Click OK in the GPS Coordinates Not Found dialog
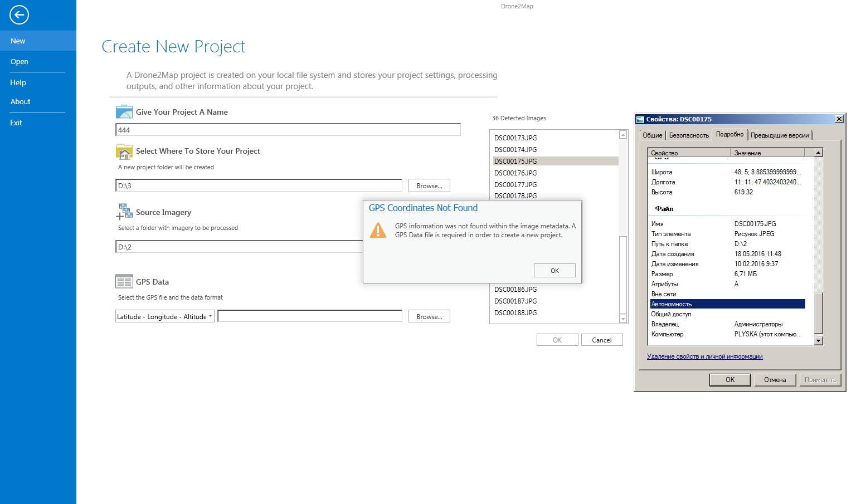This screenshot has width=861, height=504. click(554, 271)
